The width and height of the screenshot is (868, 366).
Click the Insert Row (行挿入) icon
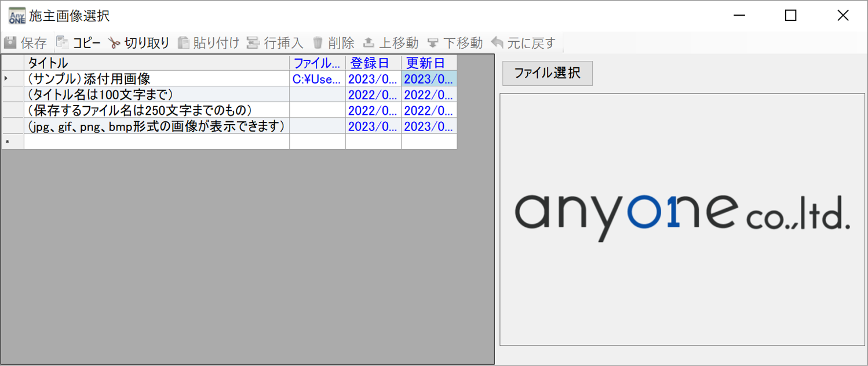pyautogui.click(x=253, y=43)
